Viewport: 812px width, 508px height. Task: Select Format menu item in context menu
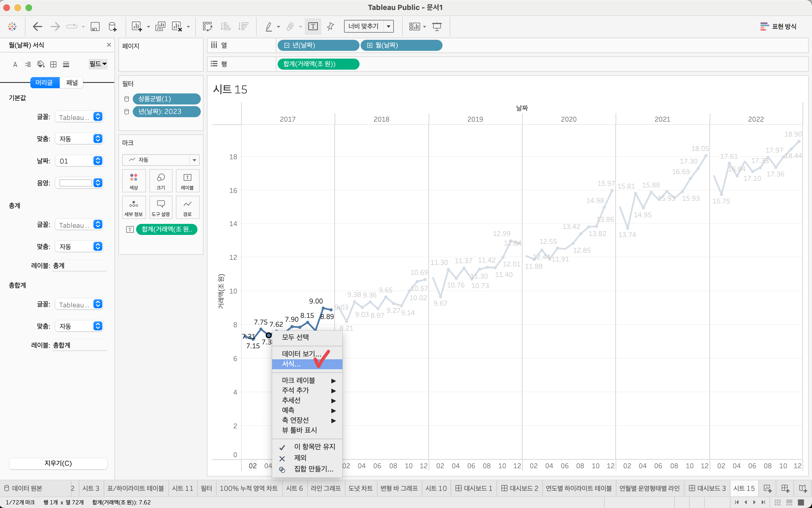291,364
